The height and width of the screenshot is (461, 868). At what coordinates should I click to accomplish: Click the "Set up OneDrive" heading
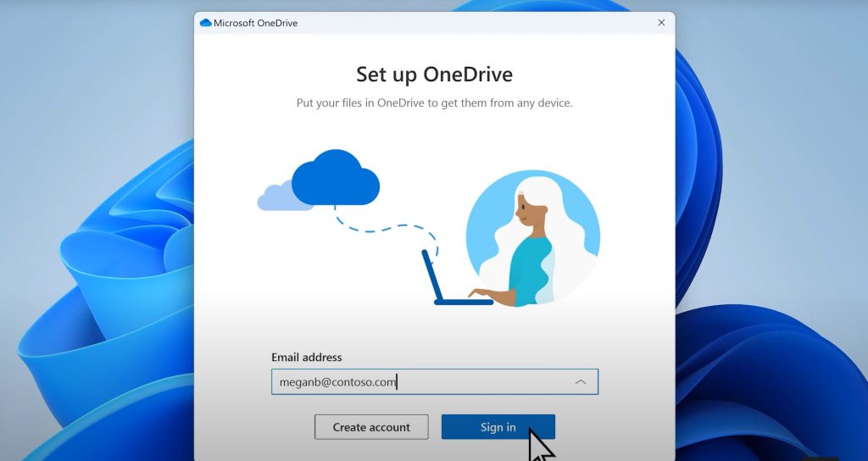coord(434,74)
